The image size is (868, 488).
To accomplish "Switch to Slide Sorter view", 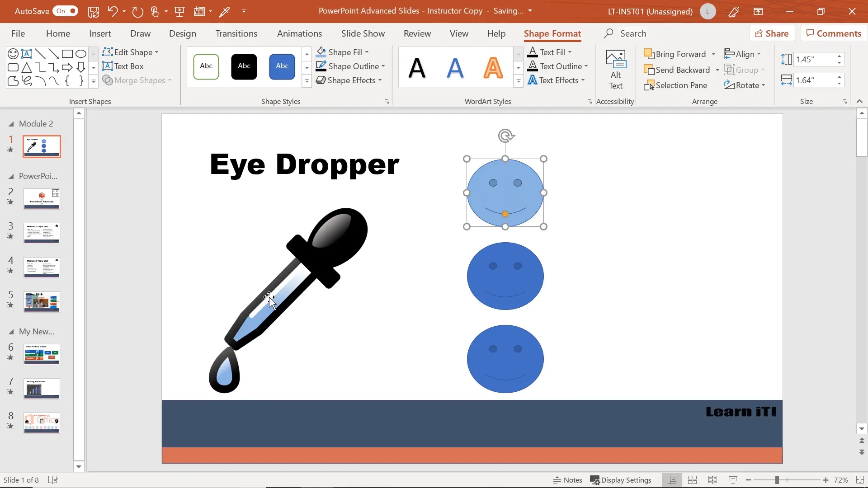I will (x=692, y=480).
